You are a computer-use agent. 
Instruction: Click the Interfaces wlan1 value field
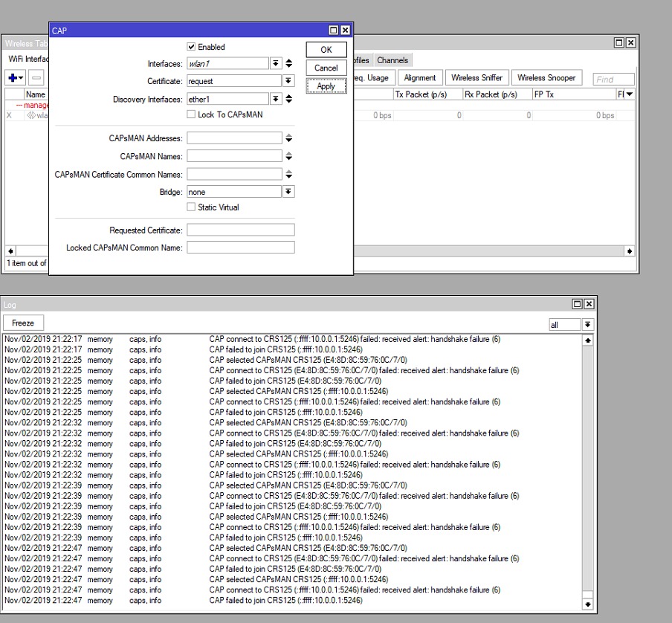(x=227, y=63)
